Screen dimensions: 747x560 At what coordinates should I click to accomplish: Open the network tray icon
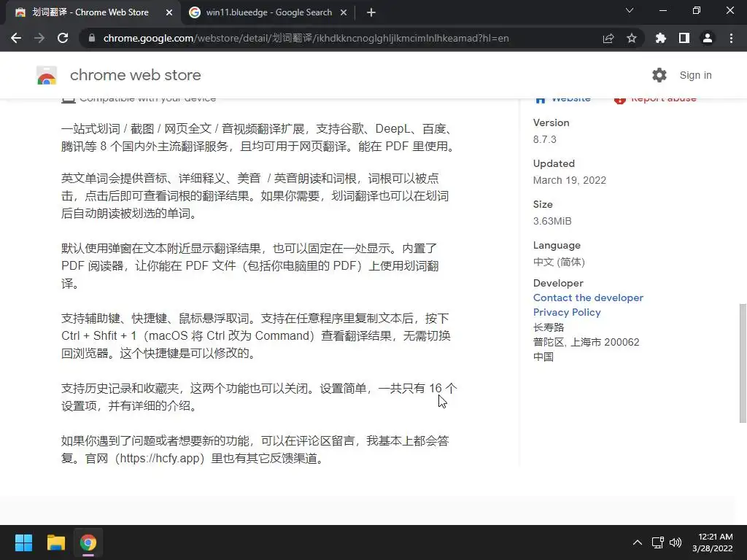coord(658,542)
